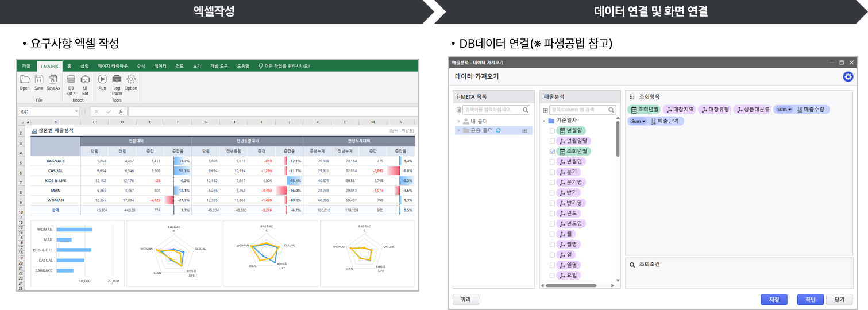Click the refresh icon next to 공용 폴더

click(x=499, y=131)
